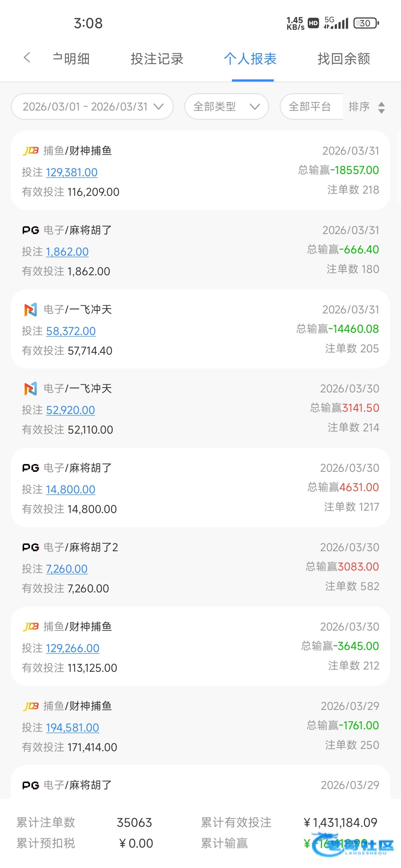
Task: Tap the battery indicator in status bar
Action: click(366, 23)
